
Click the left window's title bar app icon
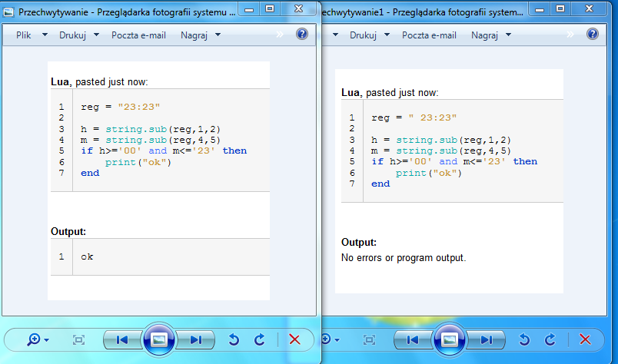pos(8,12)
